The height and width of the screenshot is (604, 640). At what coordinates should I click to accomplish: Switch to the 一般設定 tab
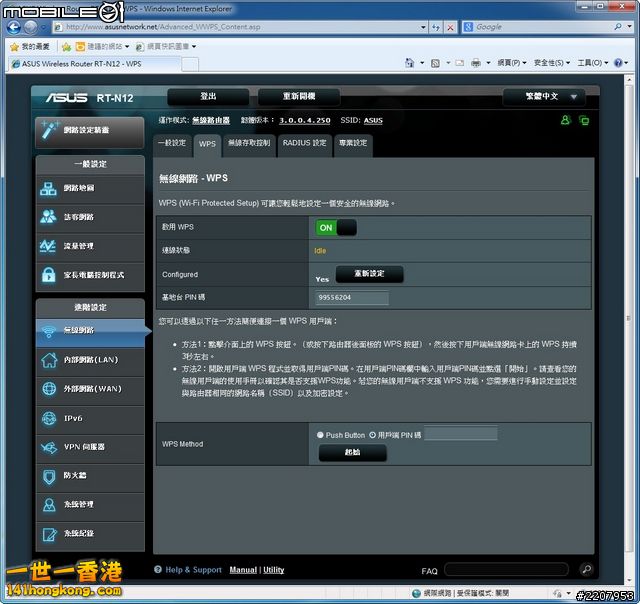point(171,143)
